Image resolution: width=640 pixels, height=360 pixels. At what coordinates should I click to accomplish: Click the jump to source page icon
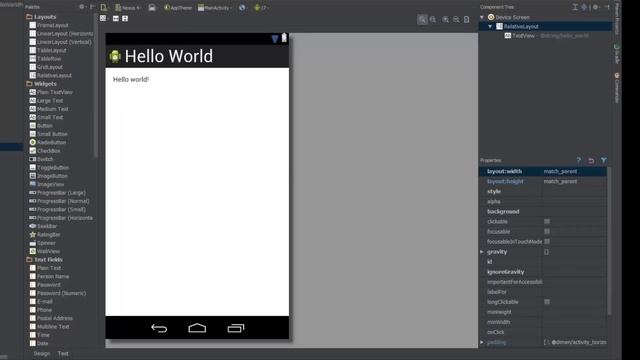(x=467, y=20)
